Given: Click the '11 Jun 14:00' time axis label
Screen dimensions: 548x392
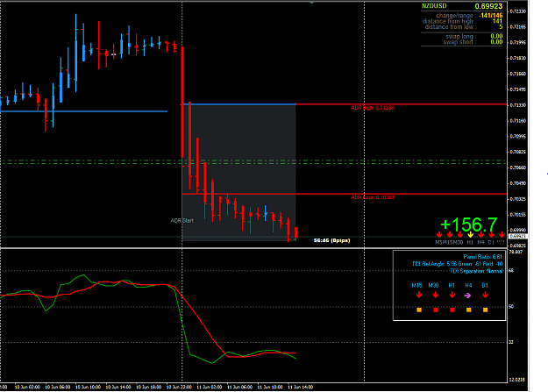Looking at the screenshot, I should pos(300,387).
